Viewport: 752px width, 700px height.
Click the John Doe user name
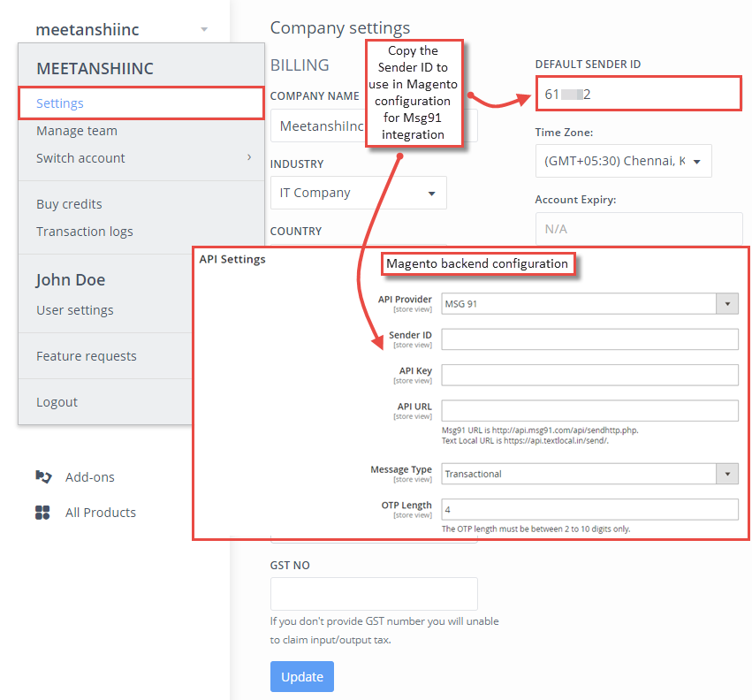pyautogui.click(x=71, y=279)
